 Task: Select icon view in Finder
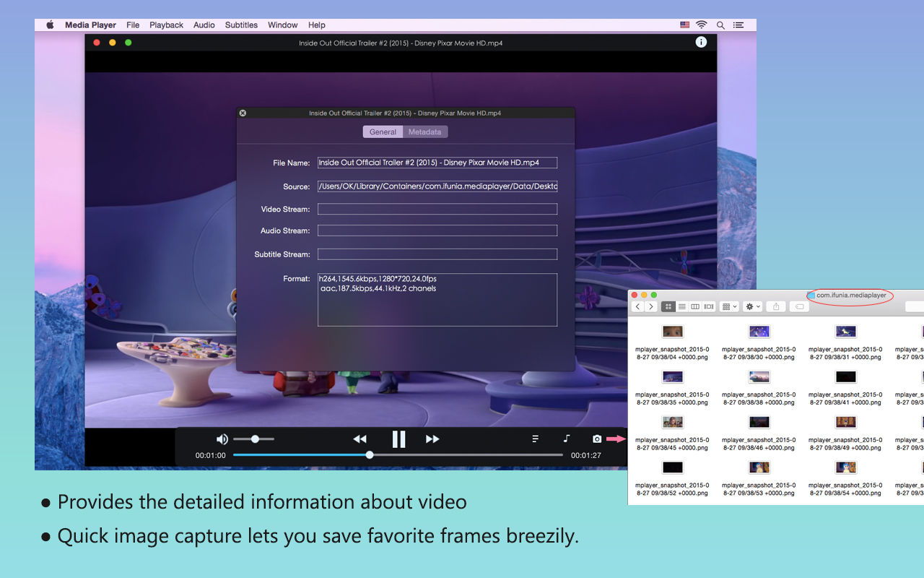coord(668,306)
